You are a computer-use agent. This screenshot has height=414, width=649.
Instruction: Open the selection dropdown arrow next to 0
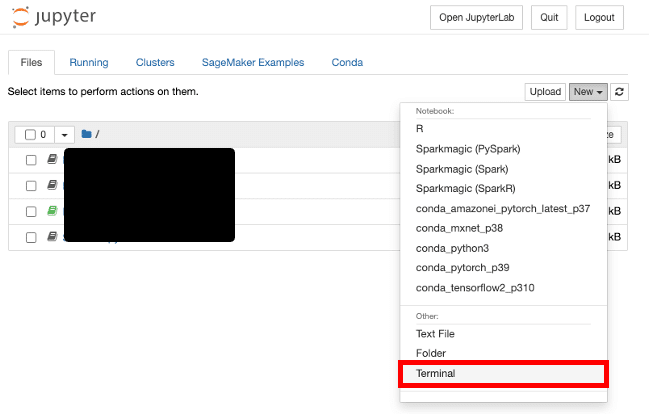click(64, 135)
